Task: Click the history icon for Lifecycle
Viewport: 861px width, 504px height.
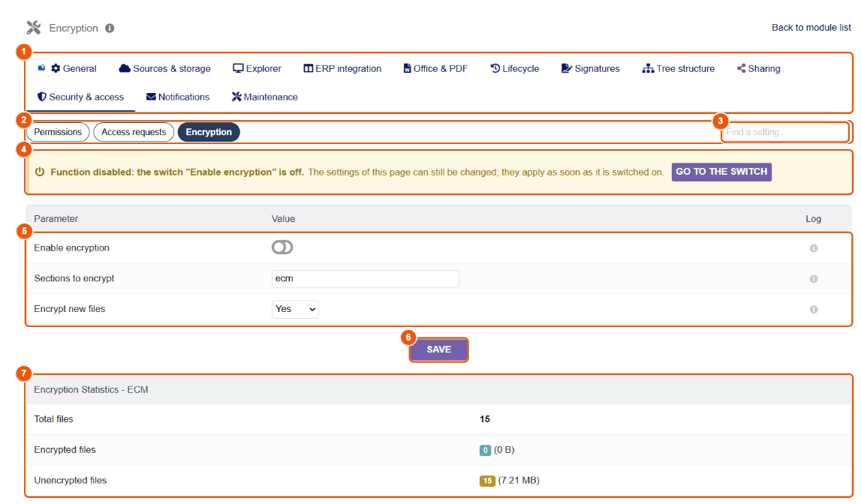Action: pyautogui.click(x=495, y=68)
